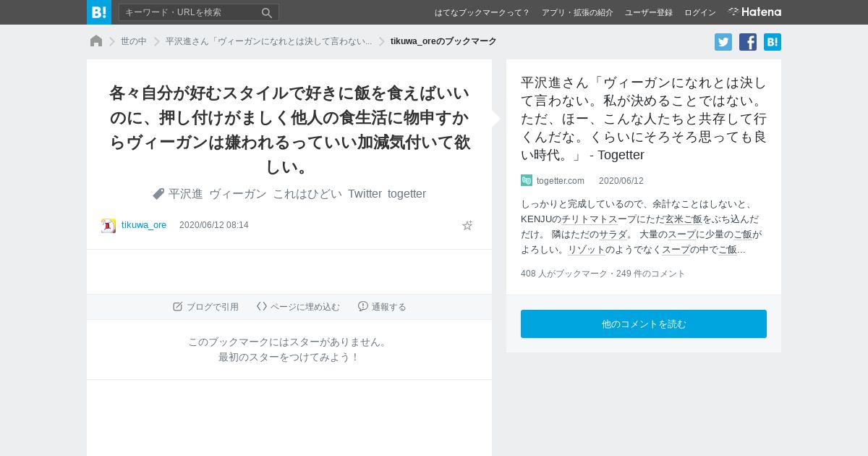
Task: Click text 最初のスターをつけてみよう！
Action: pyautogui.click(x=289, y=357)
